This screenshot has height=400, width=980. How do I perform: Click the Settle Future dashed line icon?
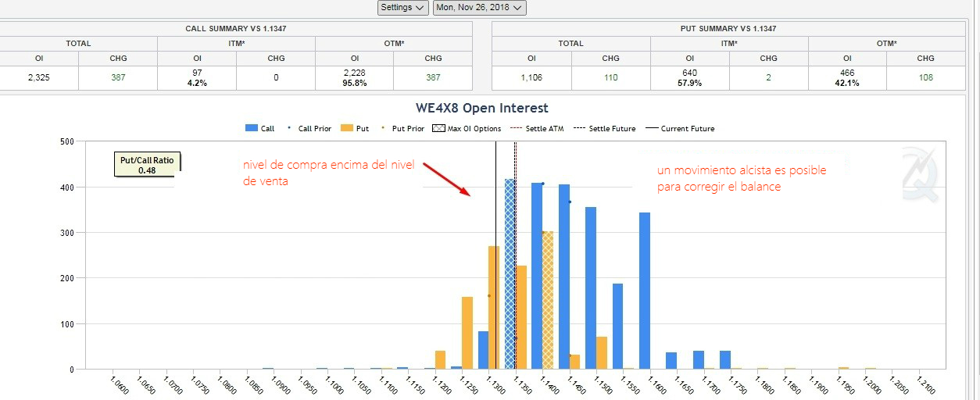coord(579,129)
